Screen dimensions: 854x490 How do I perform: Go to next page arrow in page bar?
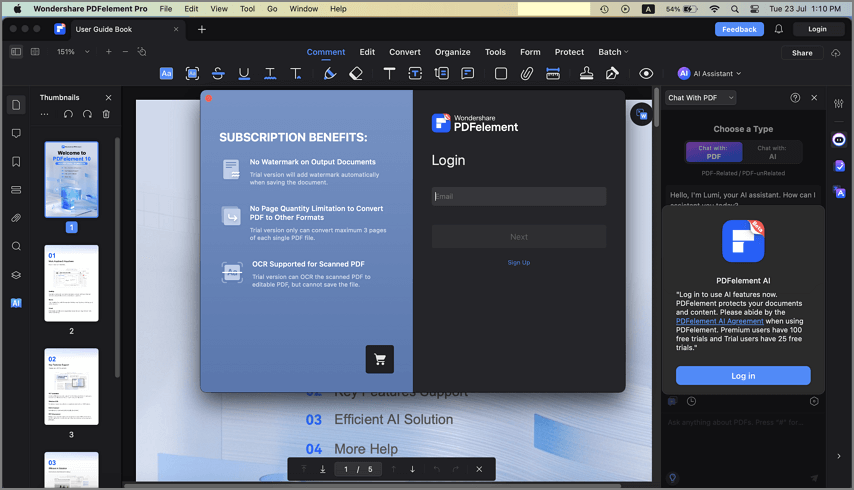[412, 469]
